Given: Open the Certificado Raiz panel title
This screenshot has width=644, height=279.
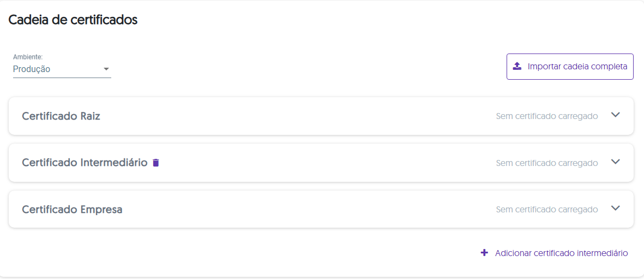Looking at the screenshot, I should coord(61,116).
